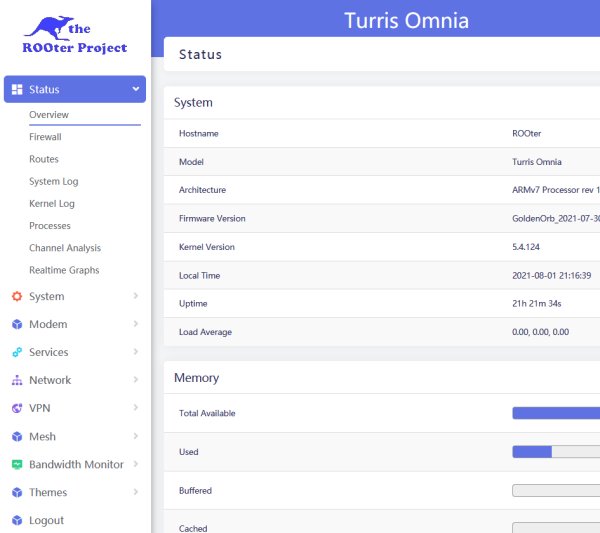Click the Buffered memory progress bar
This screenshot has width=600, height=533.
556,490
